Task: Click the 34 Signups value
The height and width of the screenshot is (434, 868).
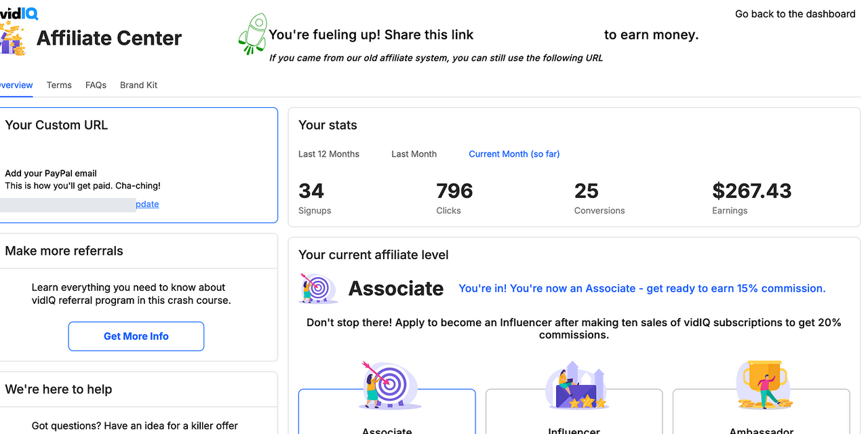Action: 311,191
